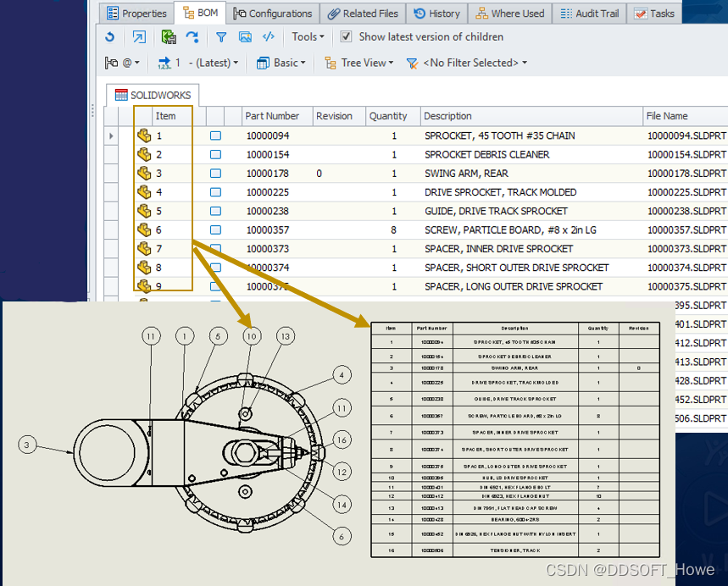Click the funnel filter icon
This screenshot has height=586, width=728.
tap(221, 37)
